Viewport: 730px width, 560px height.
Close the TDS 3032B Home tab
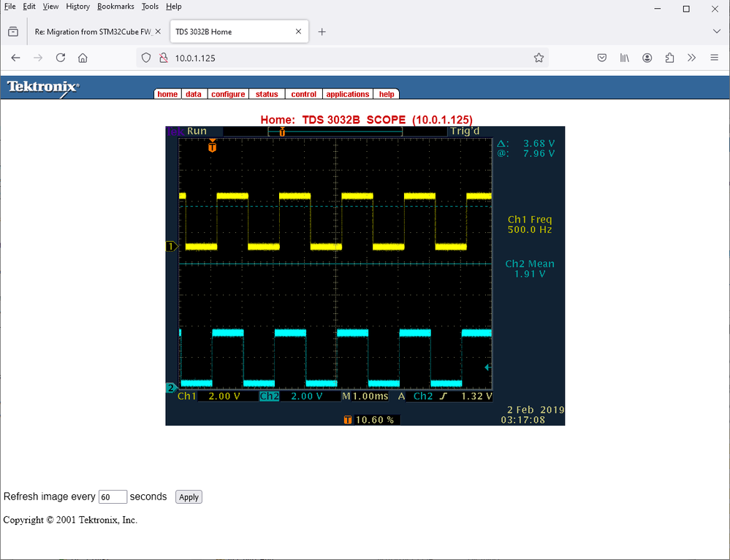[x=298, y=31]
